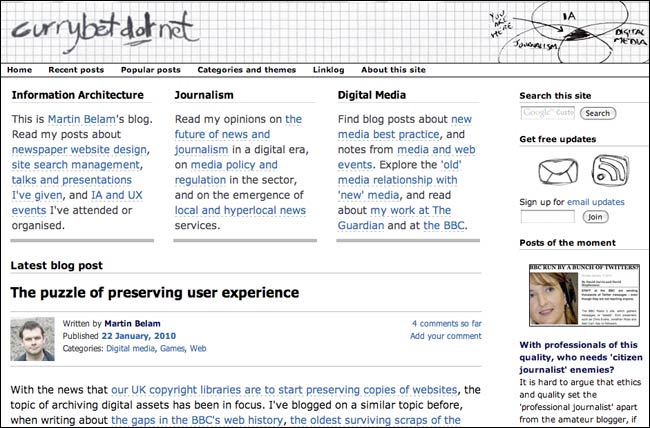Click the envelope email updates icon
This screenshot has width=650, height=428.
tap(558, 171)
